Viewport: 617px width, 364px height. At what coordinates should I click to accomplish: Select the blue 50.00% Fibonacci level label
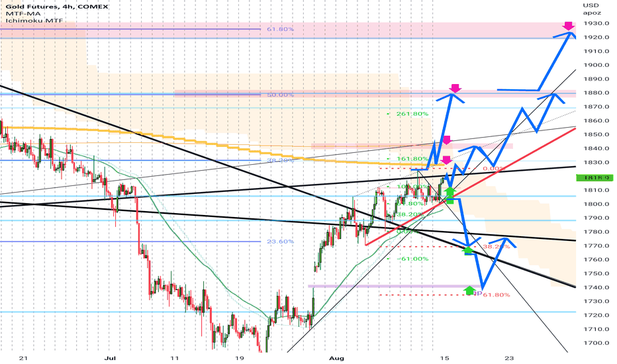pyautogui.click(x=280, y=95)
